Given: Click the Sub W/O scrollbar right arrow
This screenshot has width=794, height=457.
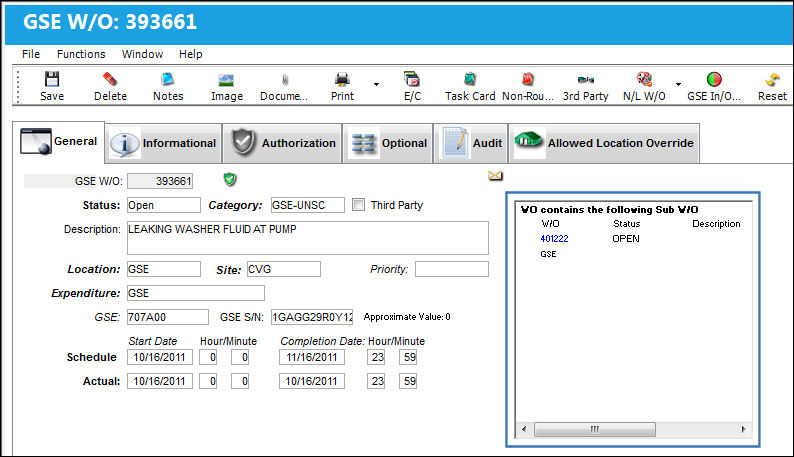Looking at the screenshot, I should (x=743, y=430).
